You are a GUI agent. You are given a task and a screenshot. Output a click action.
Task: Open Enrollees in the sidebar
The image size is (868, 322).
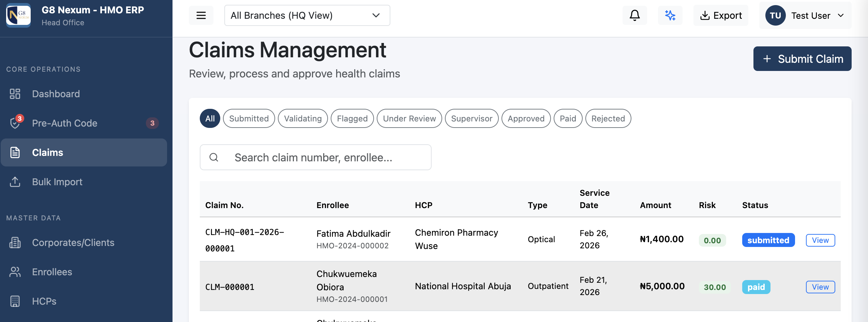(x=84, y=272)
